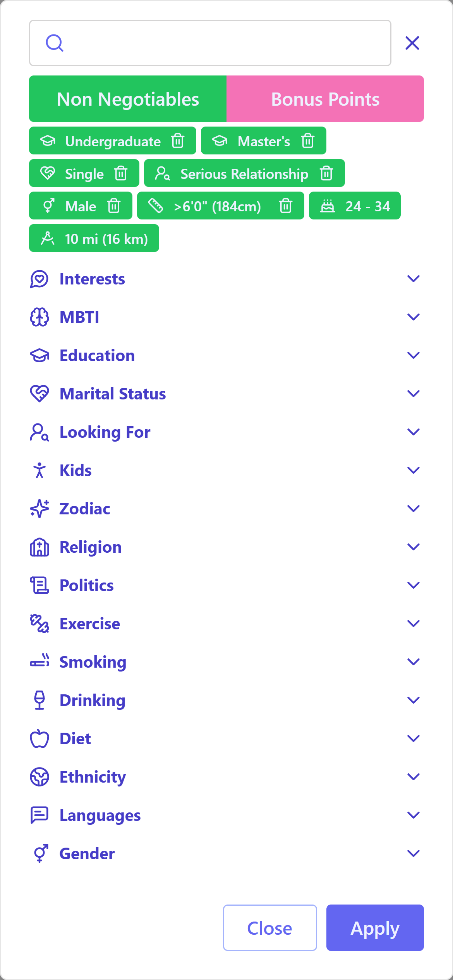This screenshot has height=980, width=453.
Task: Click the Close button
Action: pos(270,928)
